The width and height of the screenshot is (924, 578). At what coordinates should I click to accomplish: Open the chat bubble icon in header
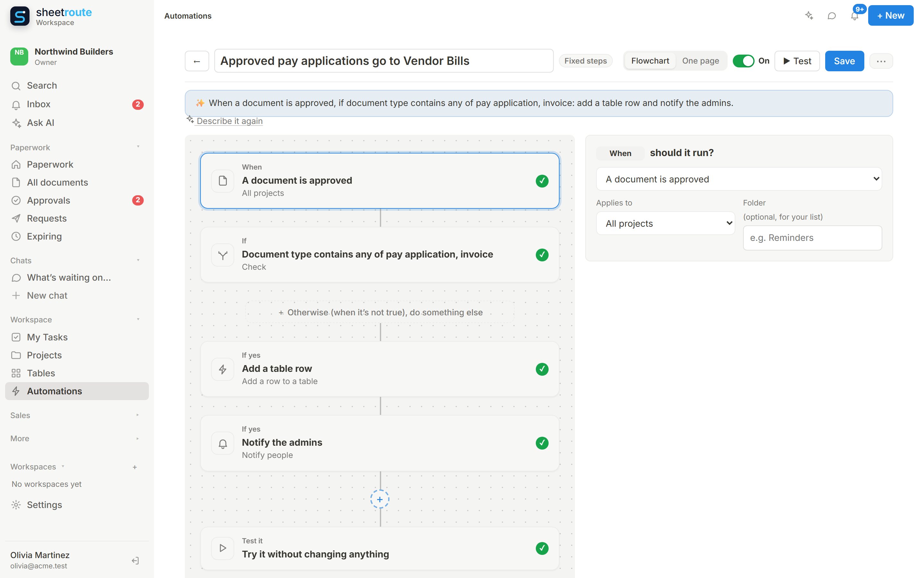(832, 16)
